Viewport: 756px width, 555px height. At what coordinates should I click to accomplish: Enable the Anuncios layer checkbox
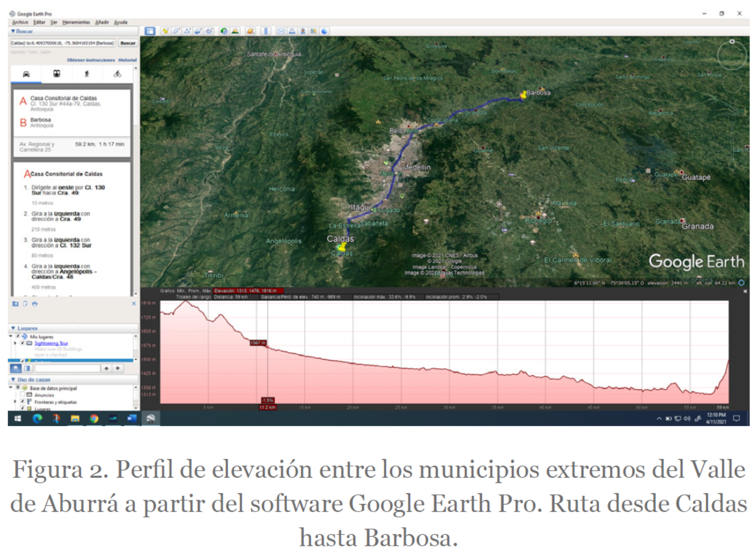click(x=23, y=394)
